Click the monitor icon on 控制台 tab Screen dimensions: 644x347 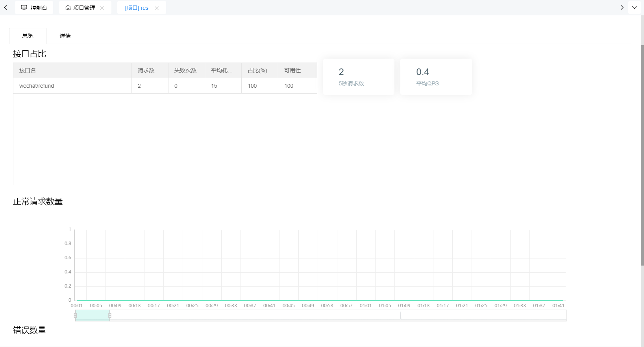click(24, 7)
